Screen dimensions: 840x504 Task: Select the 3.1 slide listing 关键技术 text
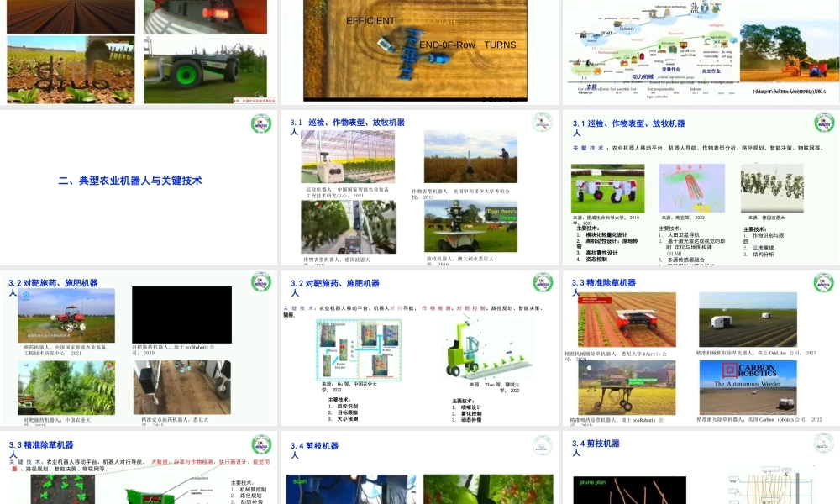point(701,187)
